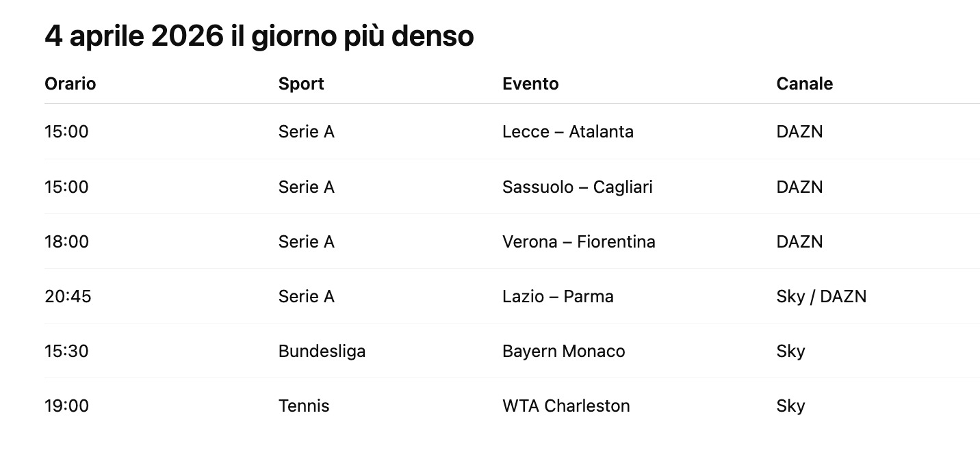Select the Tennis sport cell

[x=304, y=406]
